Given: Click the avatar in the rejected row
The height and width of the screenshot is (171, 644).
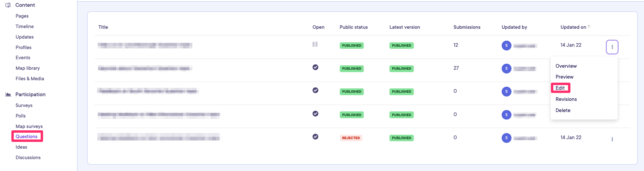Looking at the screenshot, I should (x=506, y=138).
